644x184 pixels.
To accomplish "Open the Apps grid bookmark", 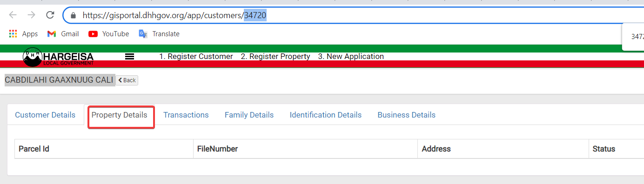I will pos(24,34).
